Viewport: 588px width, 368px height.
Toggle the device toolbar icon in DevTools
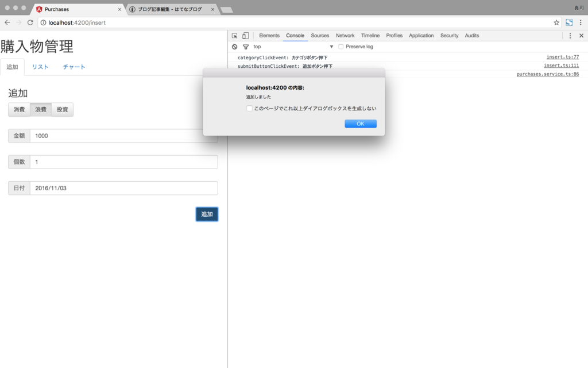245,36
